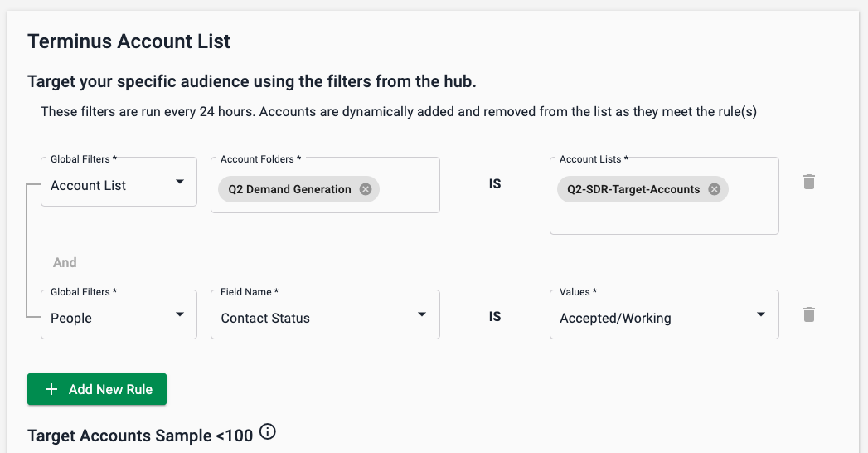This screenshot has height=453, width=868.
Task: Click the IS operator in Account List rule
Action: tap(495, 184)
